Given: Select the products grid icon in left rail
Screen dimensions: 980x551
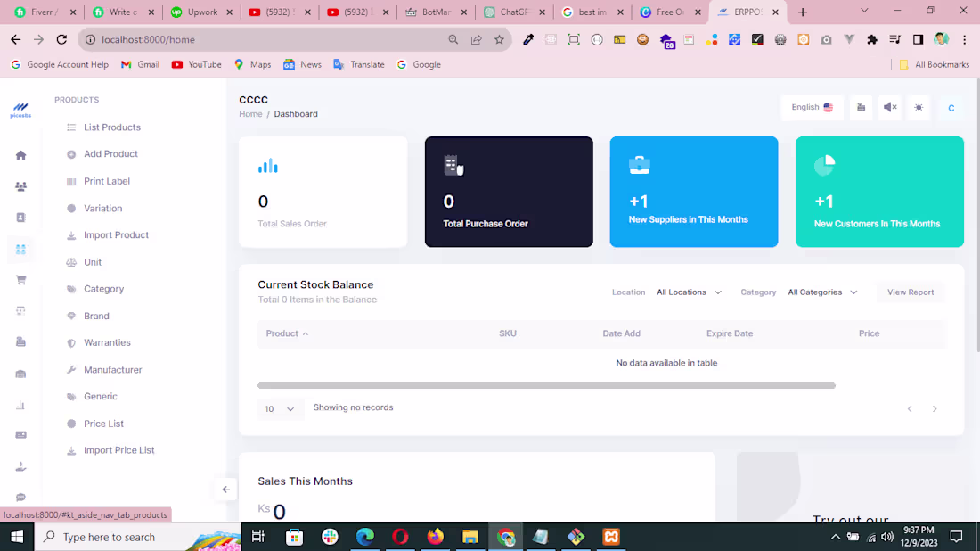Looking at the screenshot, I should pos(20,249).
